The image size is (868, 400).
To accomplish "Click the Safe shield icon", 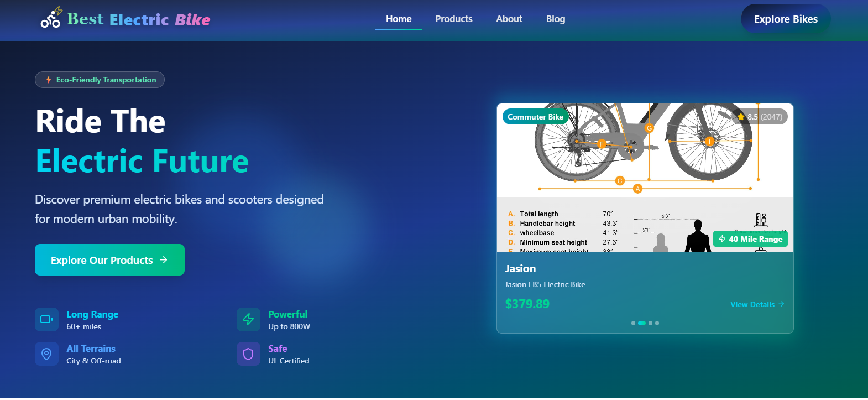I will click(x=248, y=354).
